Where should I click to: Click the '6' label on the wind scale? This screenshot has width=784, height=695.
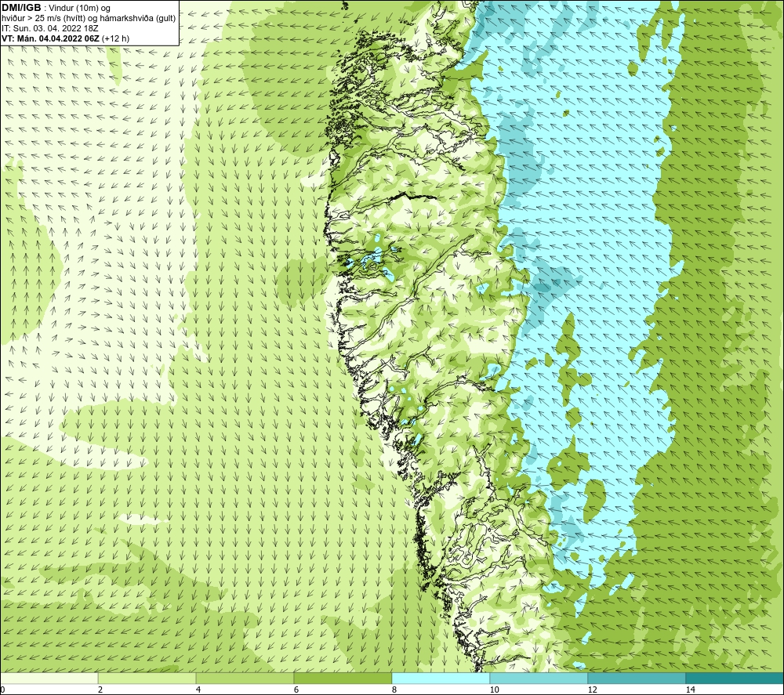point(296,690)
